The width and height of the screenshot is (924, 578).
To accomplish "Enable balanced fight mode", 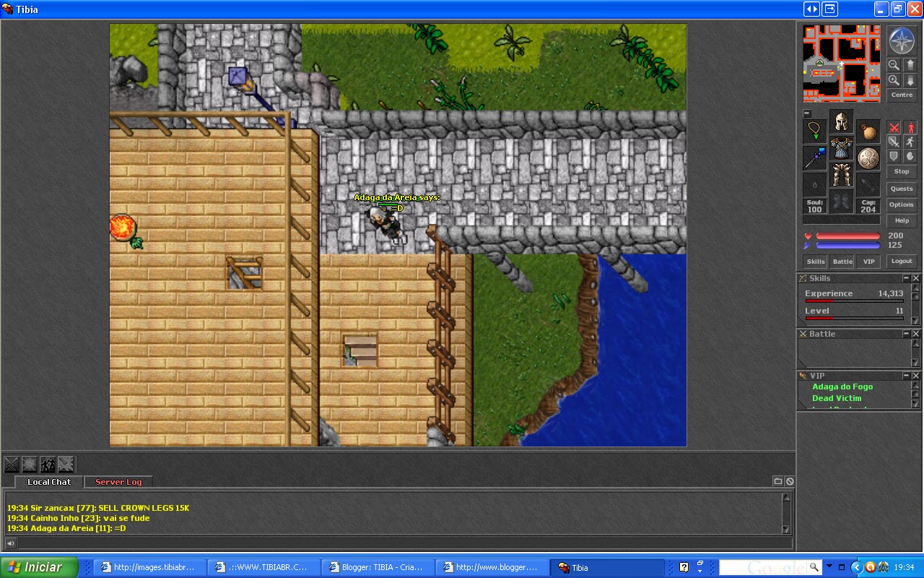I will click(x=894, y=142).
